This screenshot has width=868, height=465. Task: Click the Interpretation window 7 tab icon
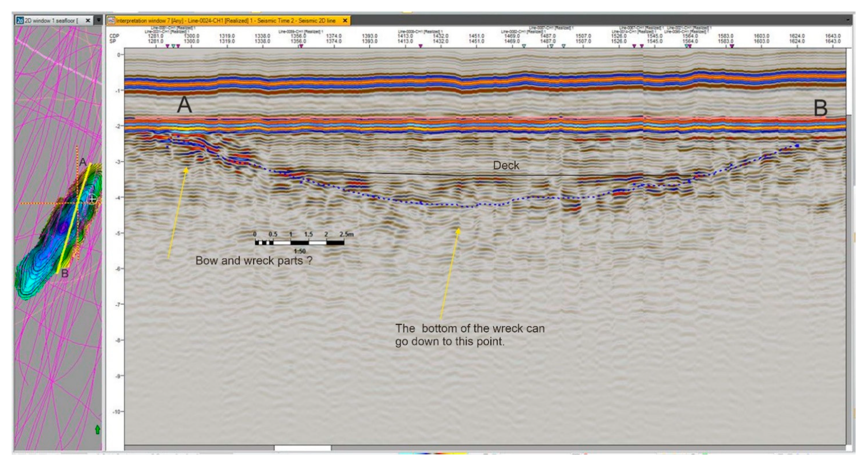[x=111, y=21]
